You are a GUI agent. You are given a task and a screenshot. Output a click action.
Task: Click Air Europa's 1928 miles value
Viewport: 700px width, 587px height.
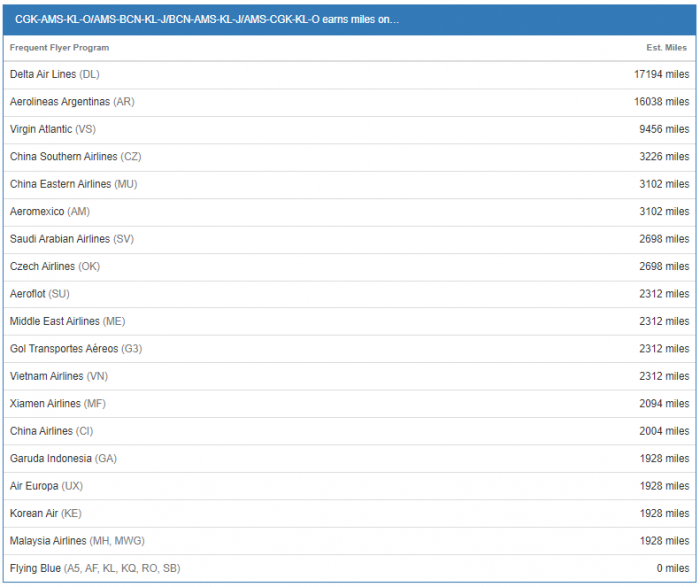pos(664,487)
